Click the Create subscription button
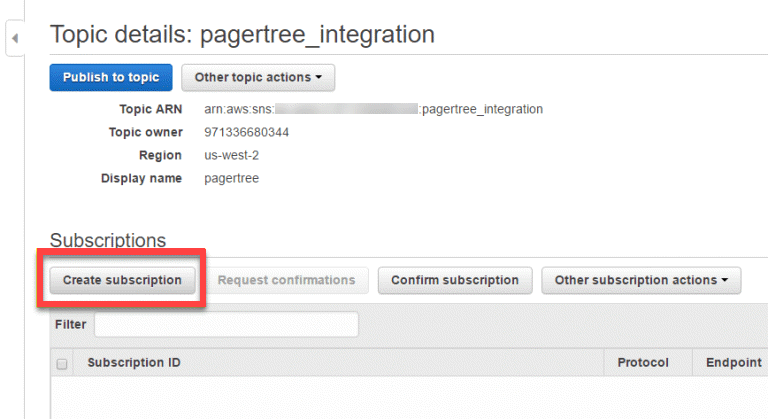The image size is (768, 419). 122,281
